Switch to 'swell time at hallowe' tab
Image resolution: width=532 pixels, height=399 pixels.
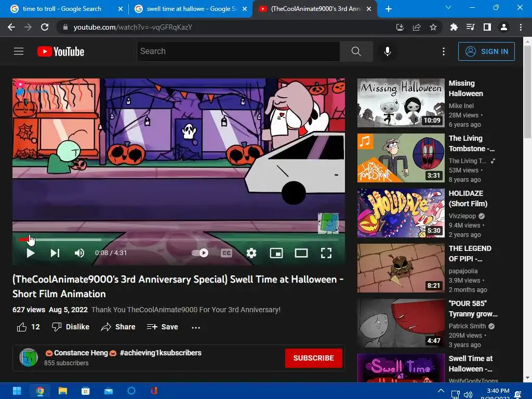point(191,9)
